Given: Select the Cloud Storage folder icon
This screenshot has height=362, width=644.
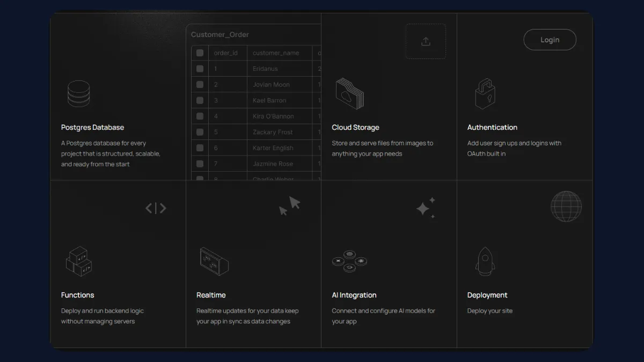Looking at the screenshot, I should (349, 94).
